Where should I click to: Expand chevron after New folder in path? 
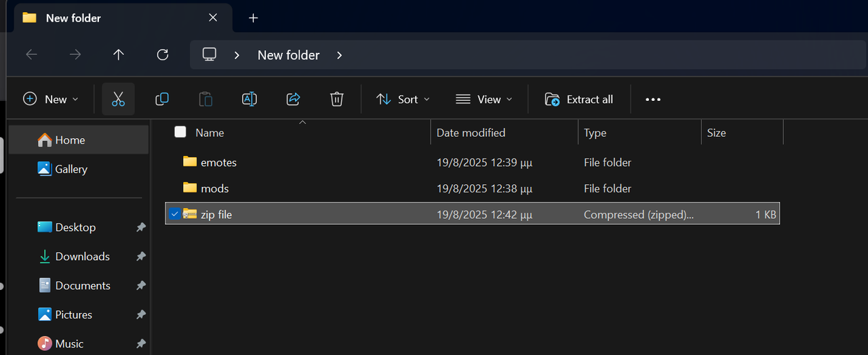coord(340,55)
